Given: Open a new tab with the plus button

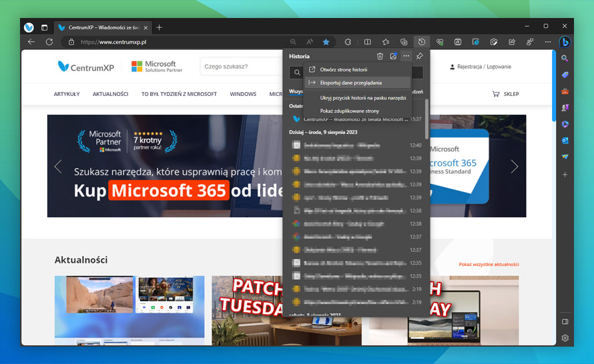Looking at the screenshot, I should (x=159, y=27).
